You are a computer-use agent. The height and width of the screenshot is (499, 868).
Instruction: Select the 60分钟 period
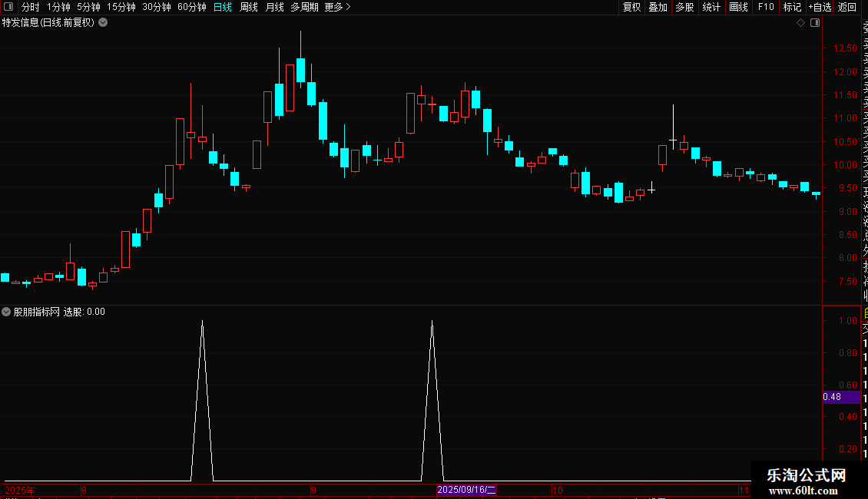[x=191, y=7]
